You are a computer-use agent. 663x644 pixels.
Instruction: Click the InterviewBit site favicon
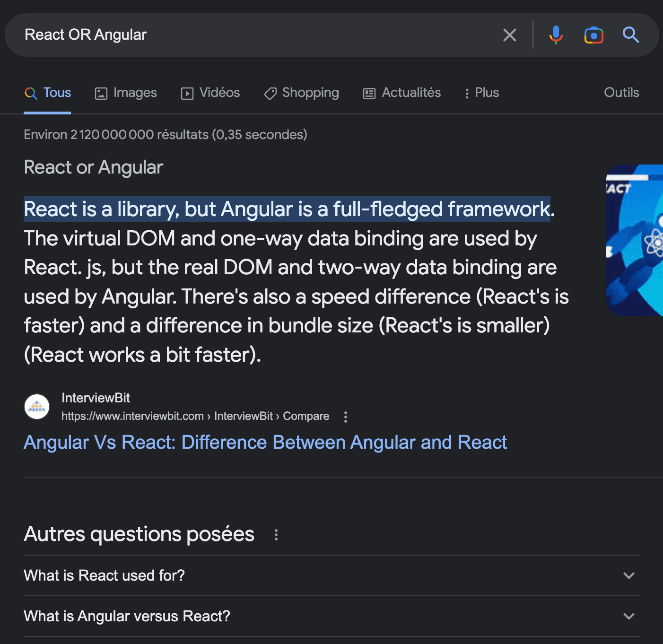pos(37,407)
